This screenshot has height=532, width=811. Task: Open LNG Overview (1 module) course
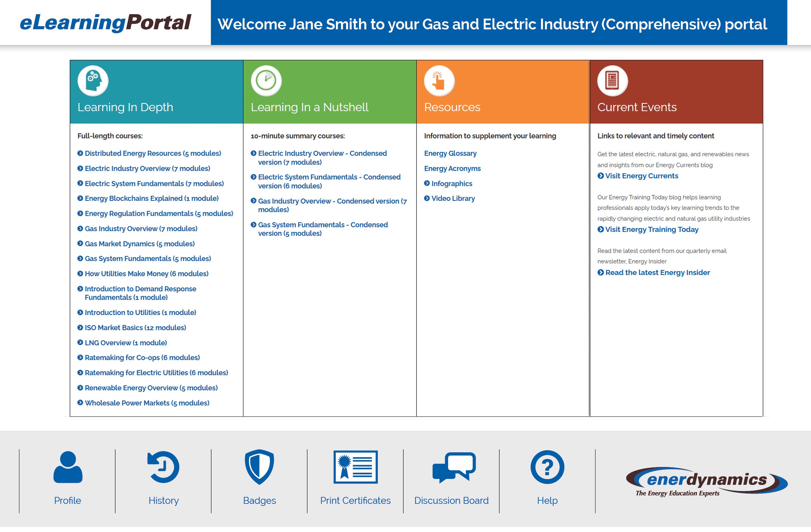[x=126, y=343]
